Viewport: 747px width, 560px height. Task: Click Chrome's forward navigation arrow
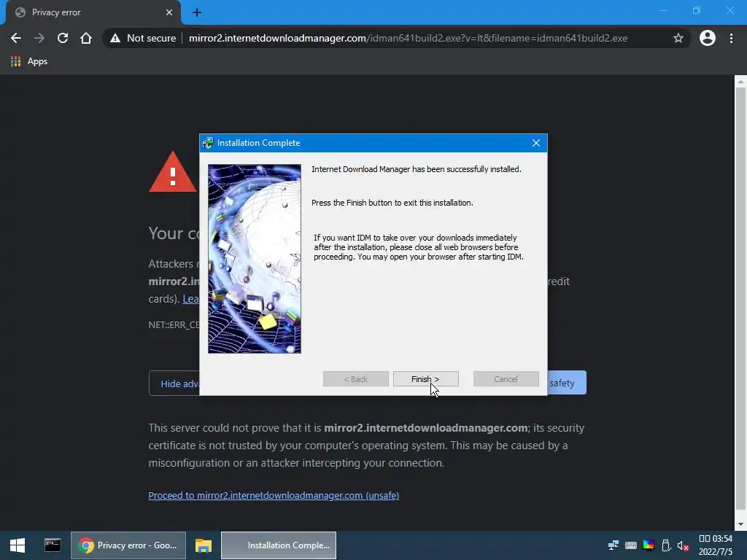click(x=39, y=38)
